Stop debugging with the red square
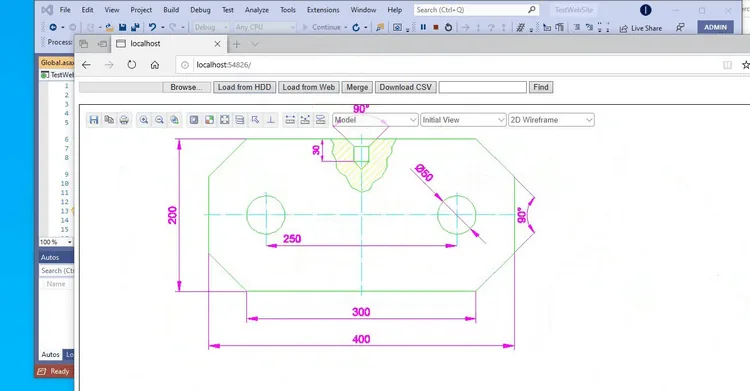The image size is (750, 391). click(x=435, y=27)
